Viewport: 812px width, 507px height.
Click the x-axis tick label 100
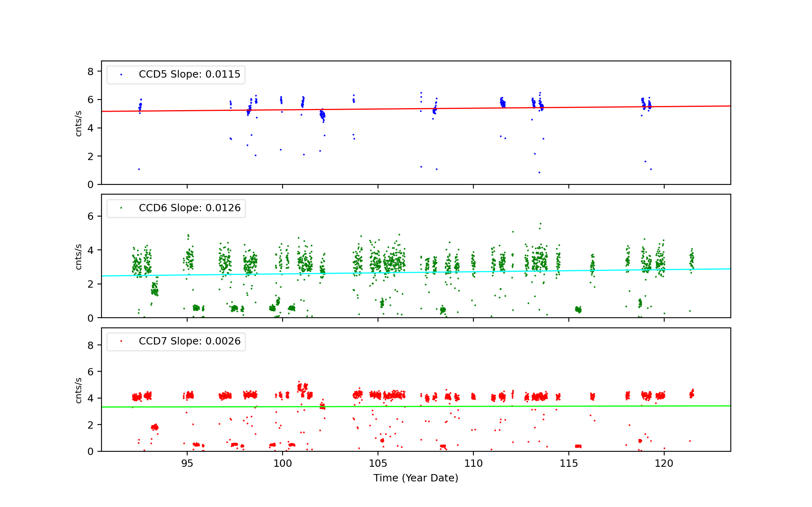click(283, 464)
